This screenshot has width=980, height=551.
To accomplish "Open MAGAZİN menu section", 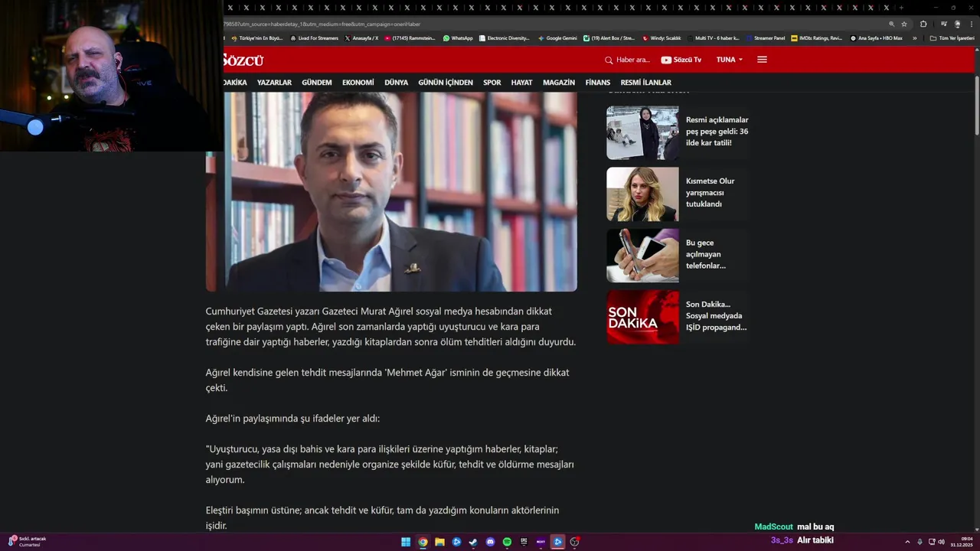I will pos(559,83).
